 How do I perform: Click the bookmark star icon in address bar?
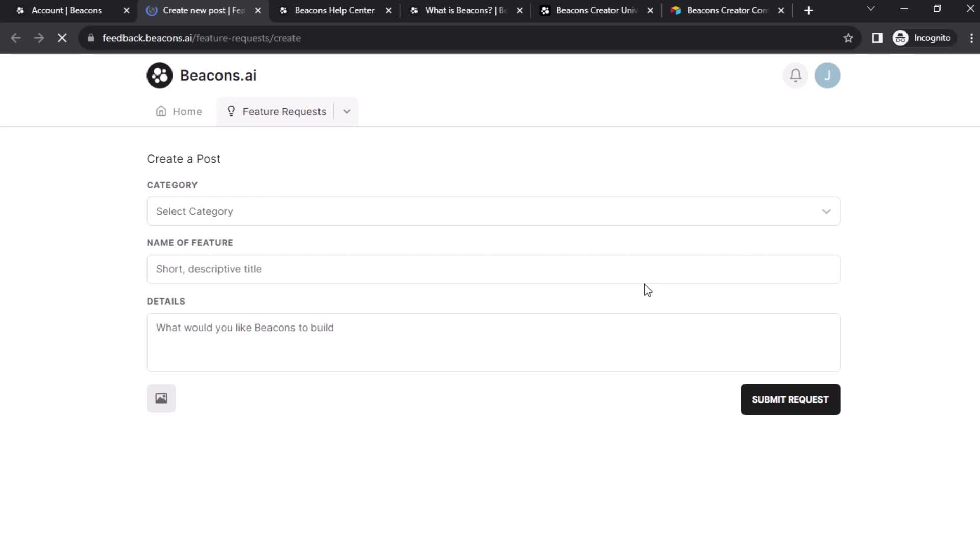[848, 38]
